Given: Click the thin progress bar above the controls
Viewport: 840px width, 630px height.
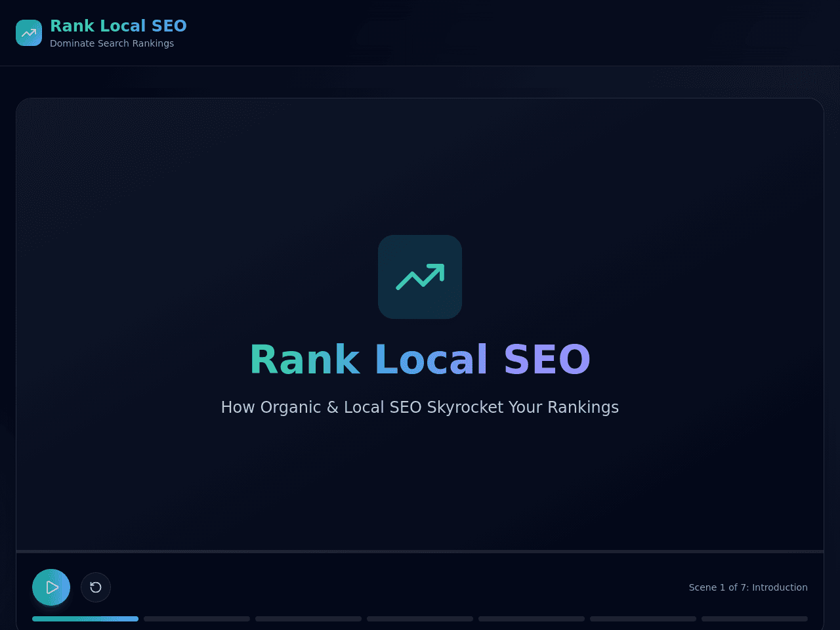Looking at the screenshot, I should (x=420, y=551).
